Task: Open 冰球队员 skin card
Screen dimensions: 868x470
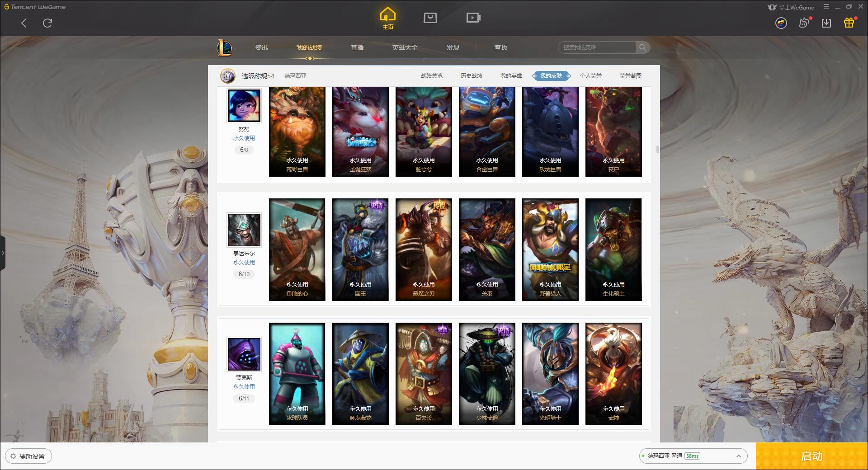Action: (x=297, y=374)
